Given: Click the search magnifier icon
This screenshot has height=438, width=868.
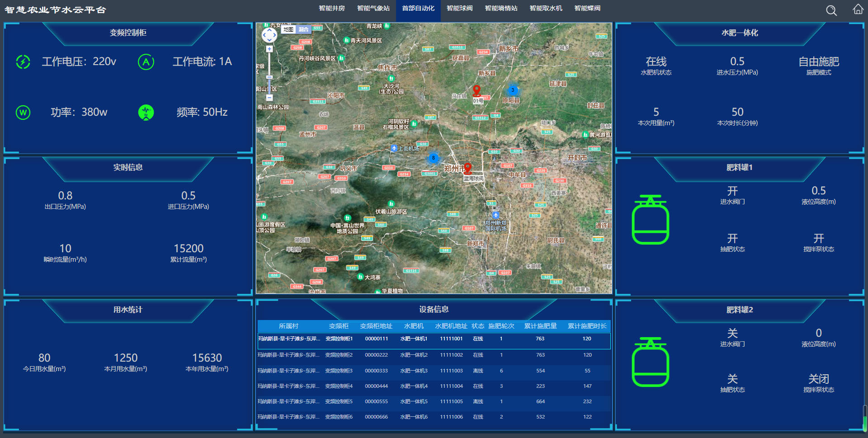Looking at the screenshot, I should pyautogui.click(x=831, y=10).
